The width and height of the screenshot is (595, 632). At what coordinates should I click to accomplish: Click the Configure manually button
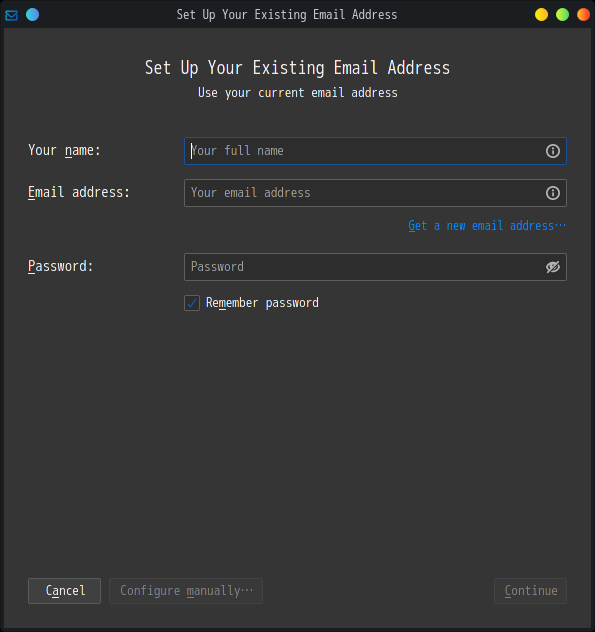186,591
